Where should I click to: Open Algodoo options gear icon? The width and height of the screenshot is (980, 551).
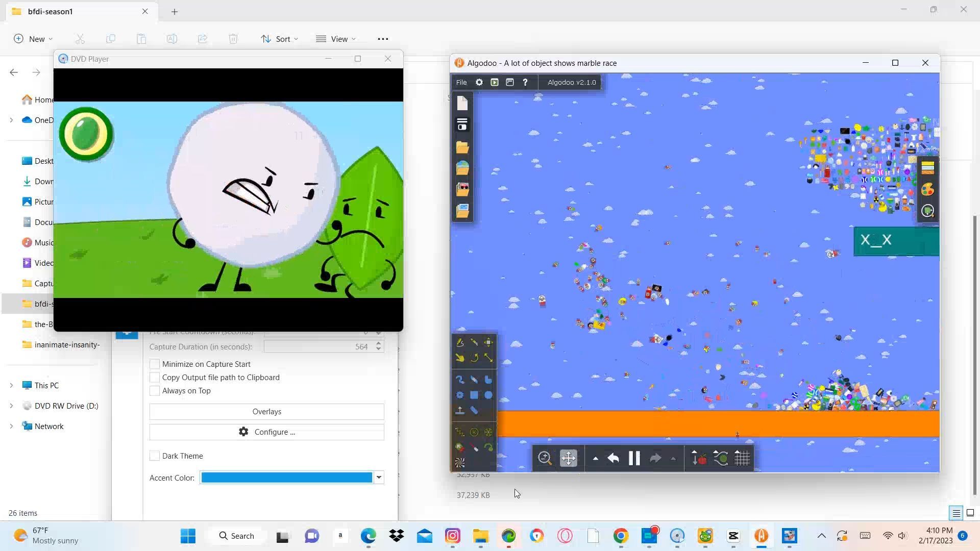point(479,82)
